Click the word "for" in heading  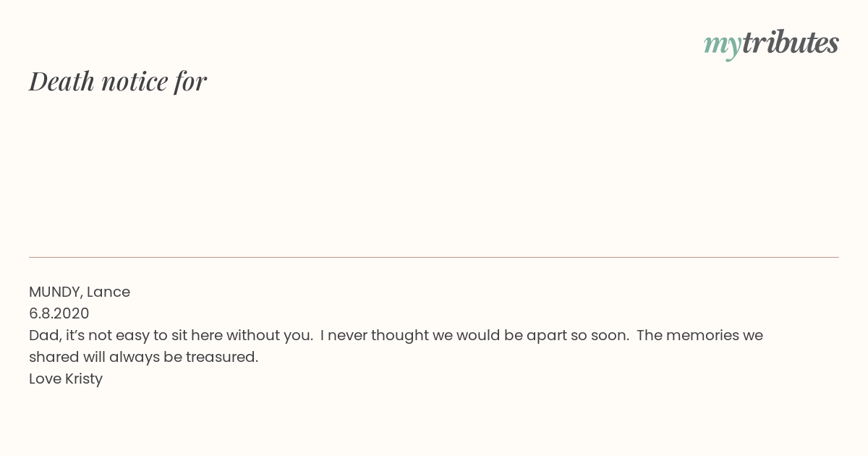[x=190, y=81]
